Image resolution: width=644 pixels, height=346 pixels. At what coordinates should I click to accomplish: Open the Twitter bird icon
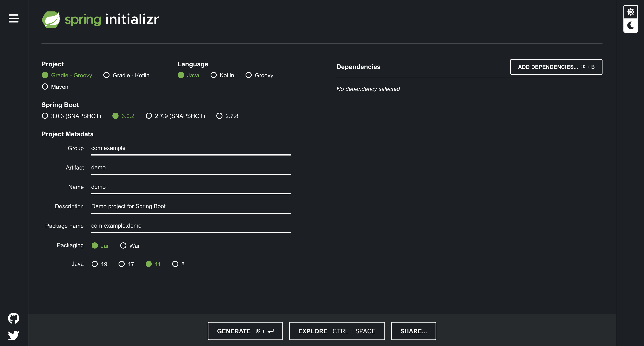pyautogui.click(x=13, y=335)
